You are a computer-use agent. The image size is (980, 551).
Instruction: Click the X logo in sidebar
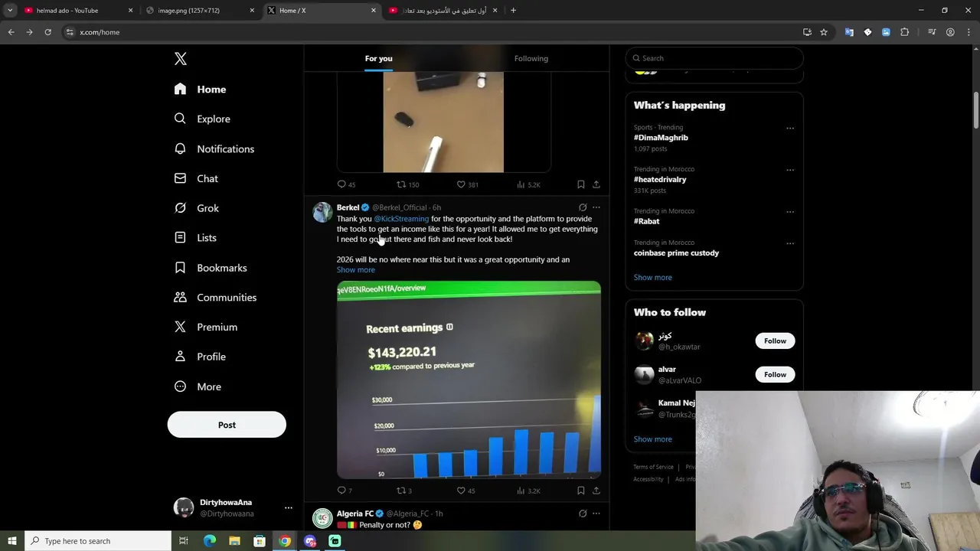pos(180,59)
